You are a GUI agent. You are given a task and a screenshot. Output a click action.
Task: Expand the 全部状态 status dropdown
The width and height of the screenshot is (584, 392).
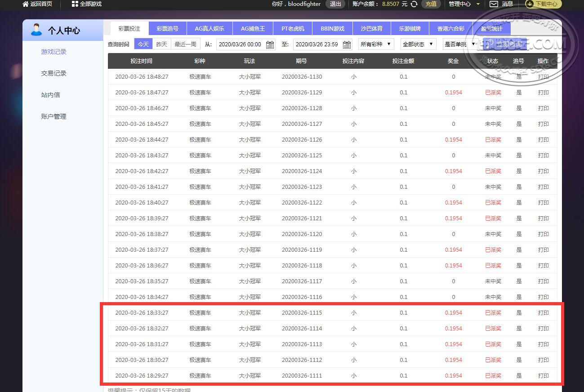pos(418,44)
